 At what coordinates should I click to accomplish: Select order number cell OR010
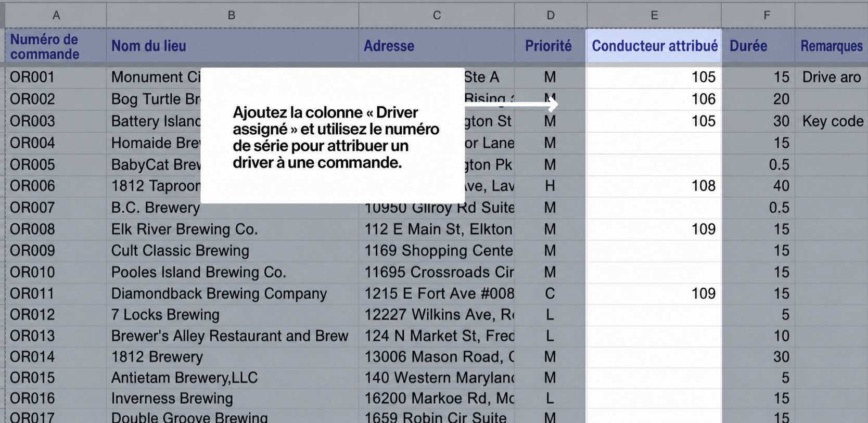56,272
